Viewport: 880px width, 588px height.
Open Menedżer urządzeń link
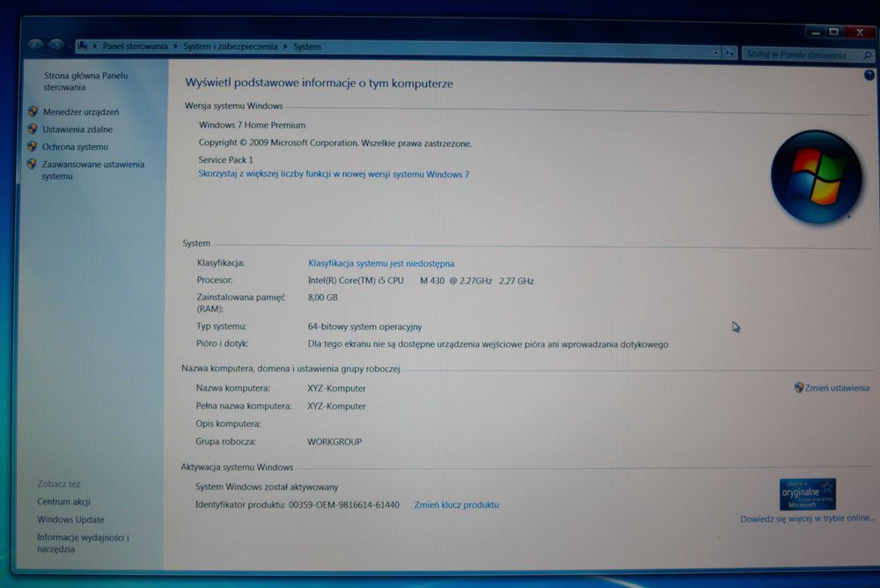coord(81,112)
